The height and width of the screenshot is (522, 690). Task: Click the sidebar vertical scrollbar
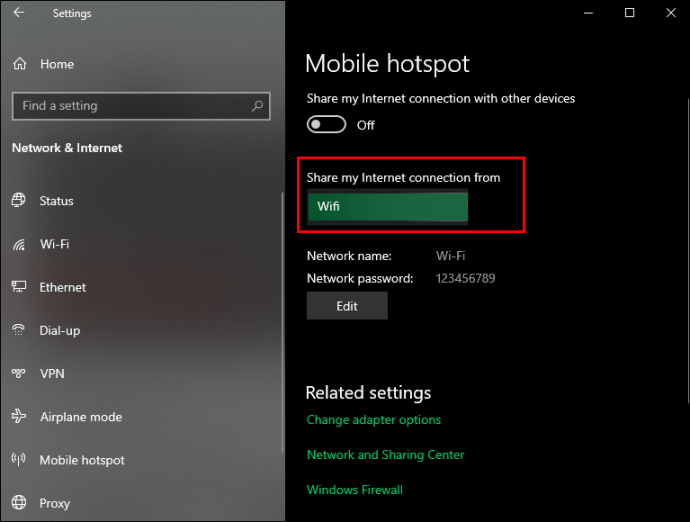(x=282, y=323)
